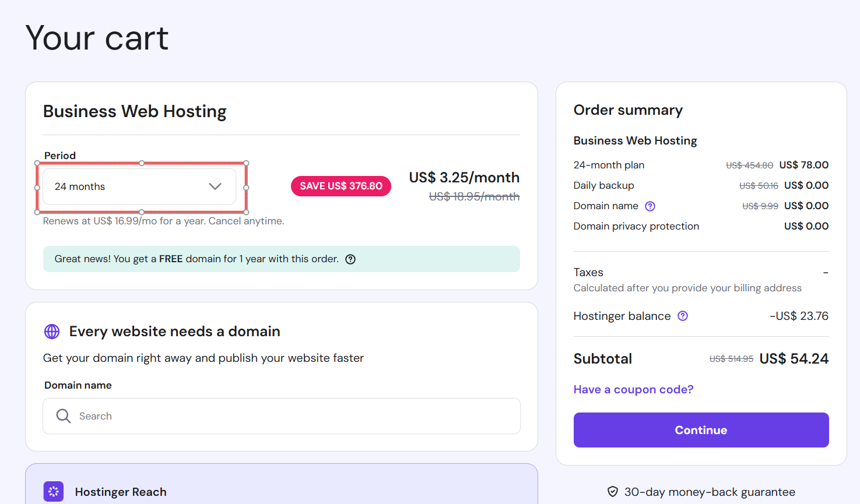Click the Business Web Hosting cart heading
This screenshot has width=860, height=504.
(135, 111)
